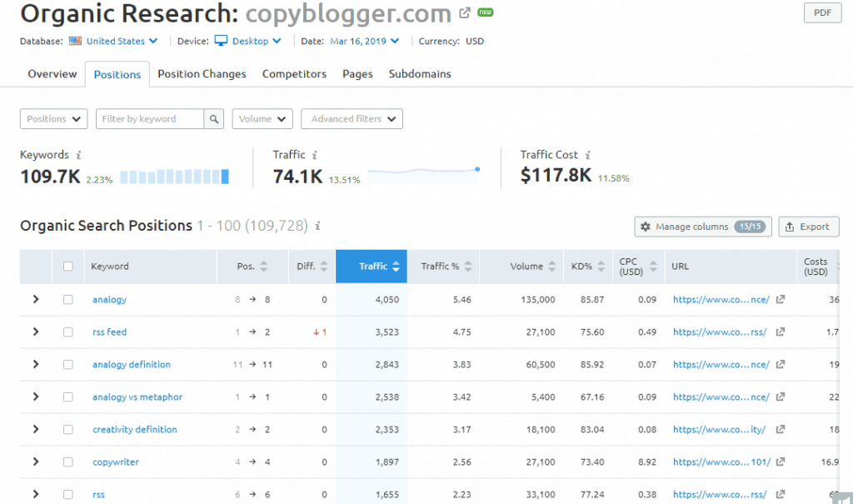This screenshot has height=504, width=853.
Task: Tick the checkbox for rss row
Action: (68, 494)
